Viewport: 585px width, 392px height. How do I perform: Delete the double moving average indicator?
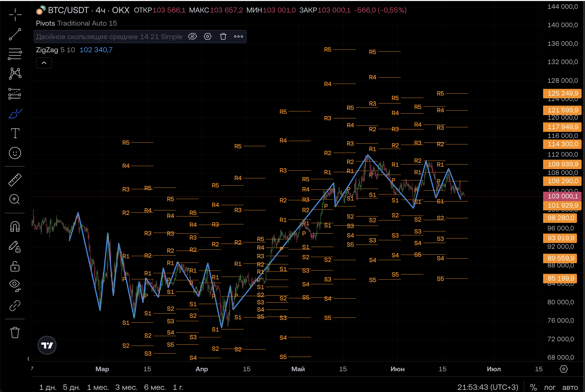(223, 37)
